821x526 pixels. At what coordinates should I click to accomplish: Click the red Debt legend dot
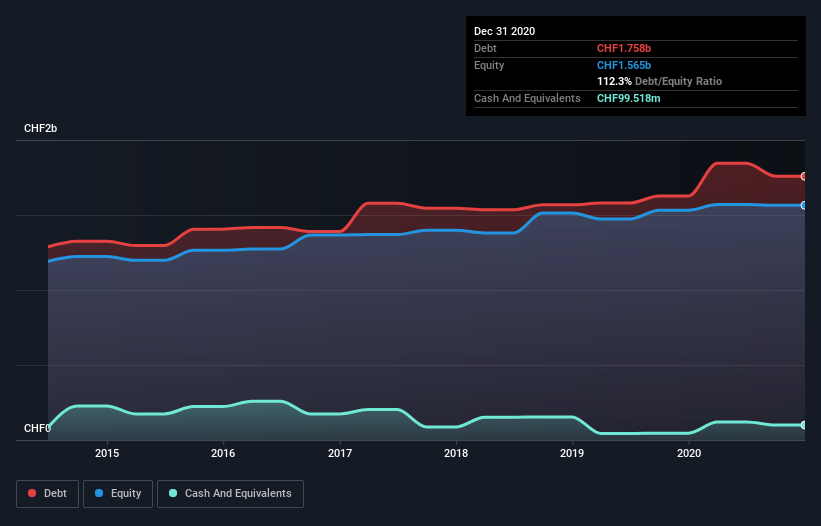pos(32,493)
